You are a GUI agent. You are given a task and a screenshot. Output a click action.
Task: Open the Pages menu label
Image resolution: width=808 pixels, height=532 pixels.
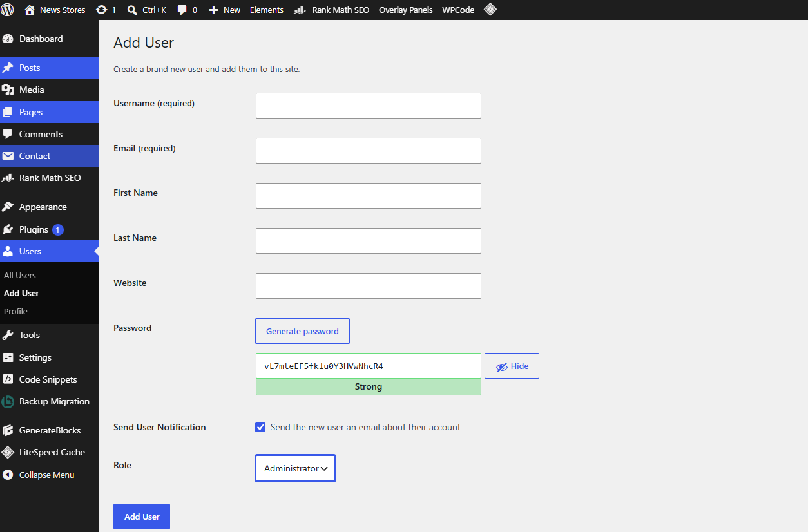[x=31, y=112]
